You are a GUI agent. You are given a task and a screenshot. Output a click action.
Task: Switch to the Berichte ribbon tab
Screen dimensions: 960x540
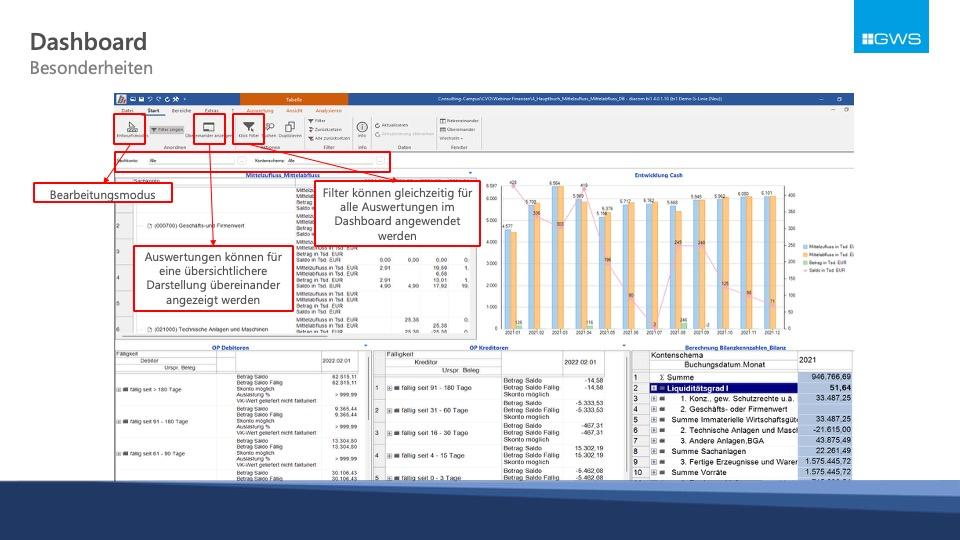pos(181,111)
